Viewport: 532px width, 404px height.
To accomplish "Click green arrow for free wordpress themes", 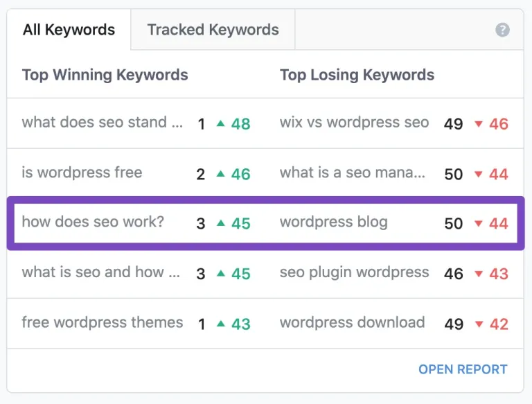I will click(220, 324).
